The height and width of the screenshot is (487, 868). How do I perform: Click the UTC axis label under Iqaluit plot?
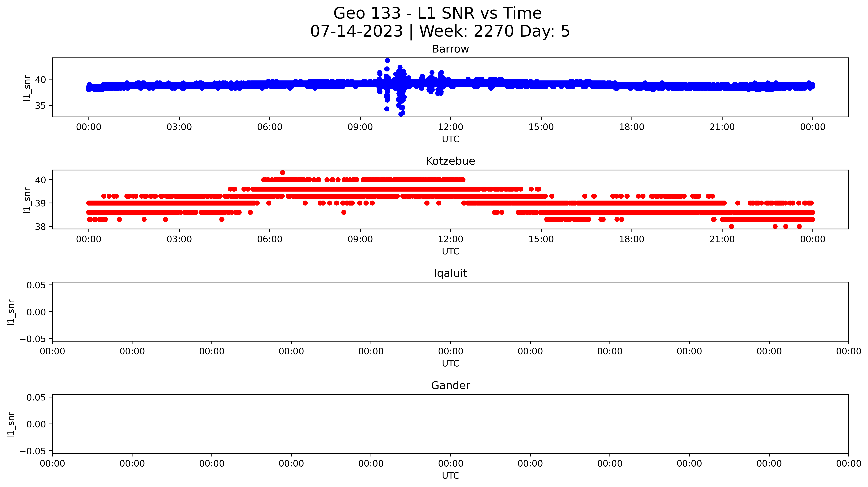point(451,364)
